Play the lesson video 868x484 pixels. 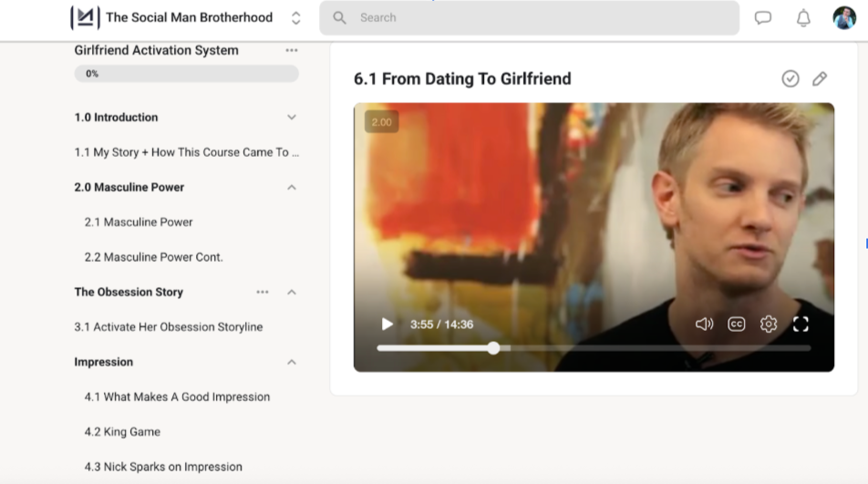pyautogui.click(x=387, y=324)
